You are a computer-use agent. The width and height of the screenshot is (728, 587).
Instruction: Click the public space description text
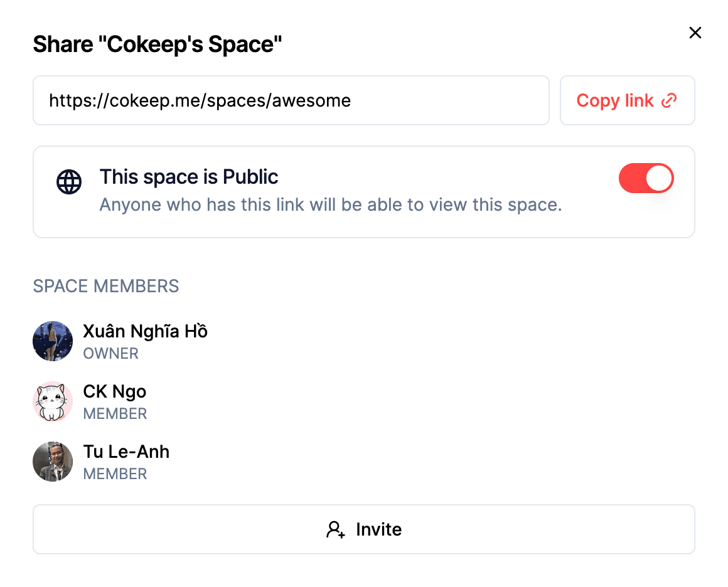(331, 205)
